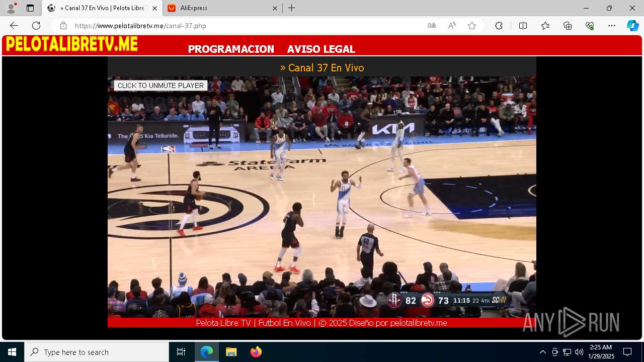Open browser essentials heart icon
This screenshot has height=362, width=644.
tap(590, 26)
